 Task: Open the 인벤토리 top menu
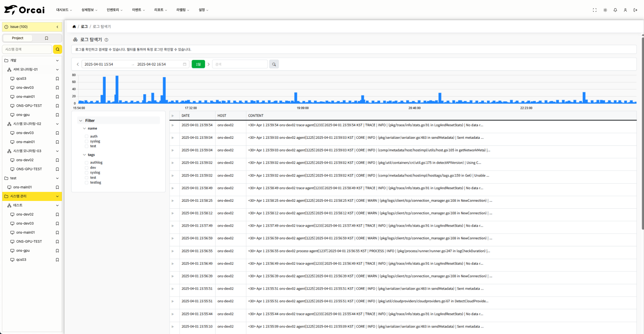click(x=114, y=10)
